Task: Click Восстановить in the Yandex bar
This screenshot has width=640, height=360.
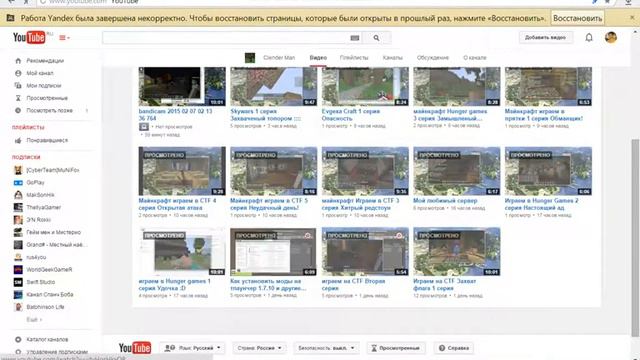Action: [x=577, y=18]
